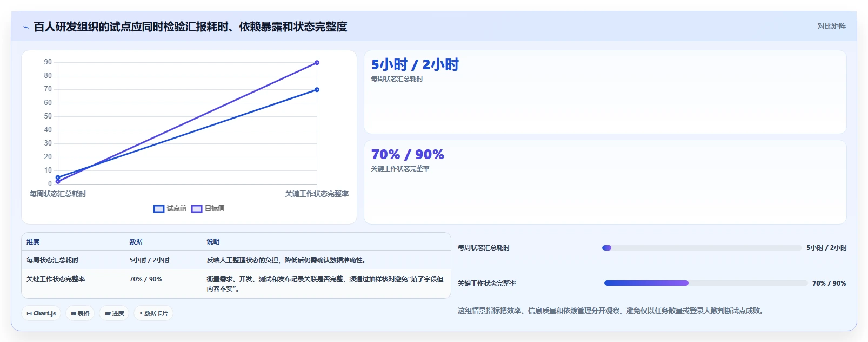The image size is (868, 342).
Task: Click table cell 5小时 / 2小时
Action: [x=149, y=260]
